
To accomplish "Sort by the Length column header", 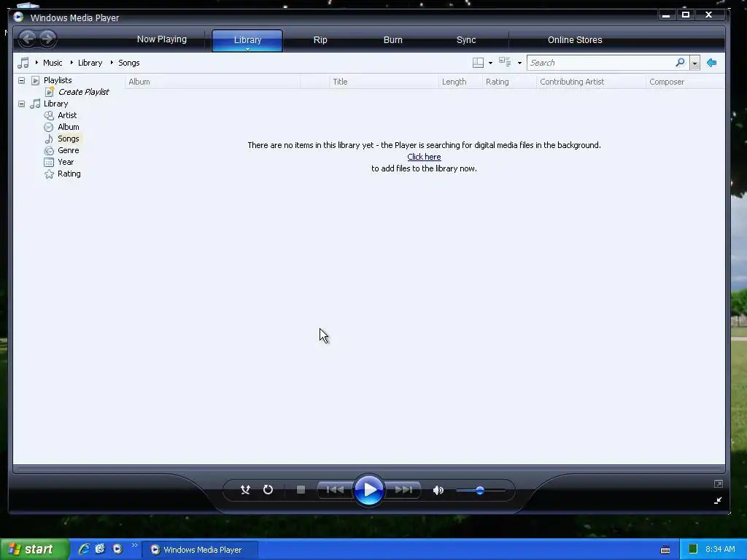I will pyautogui.click(x=460, y=82).
